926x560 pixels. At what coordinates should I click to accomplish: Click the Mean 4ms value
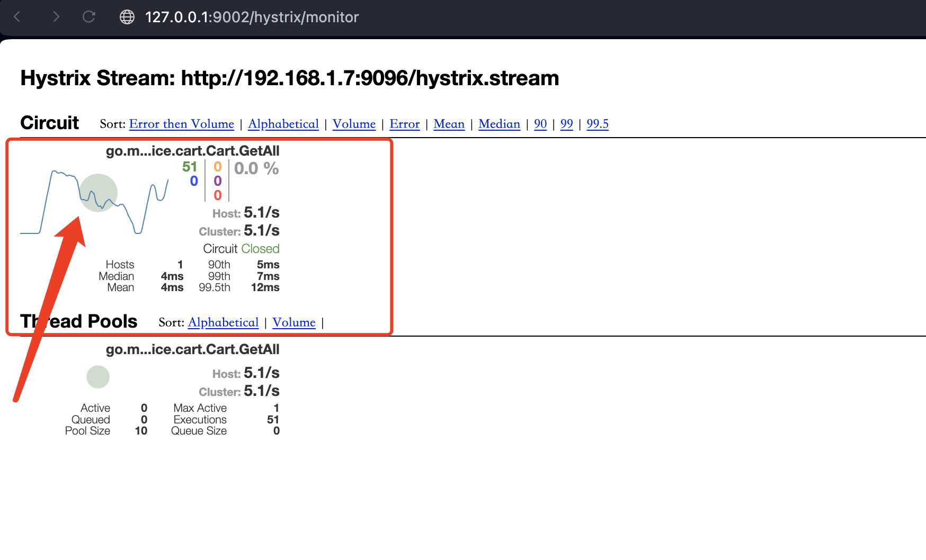[172, 287]
